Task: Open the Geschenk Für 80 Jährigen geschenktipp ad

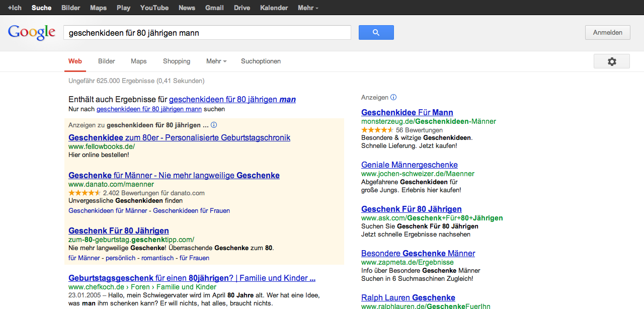Action: tap(119, 231)
